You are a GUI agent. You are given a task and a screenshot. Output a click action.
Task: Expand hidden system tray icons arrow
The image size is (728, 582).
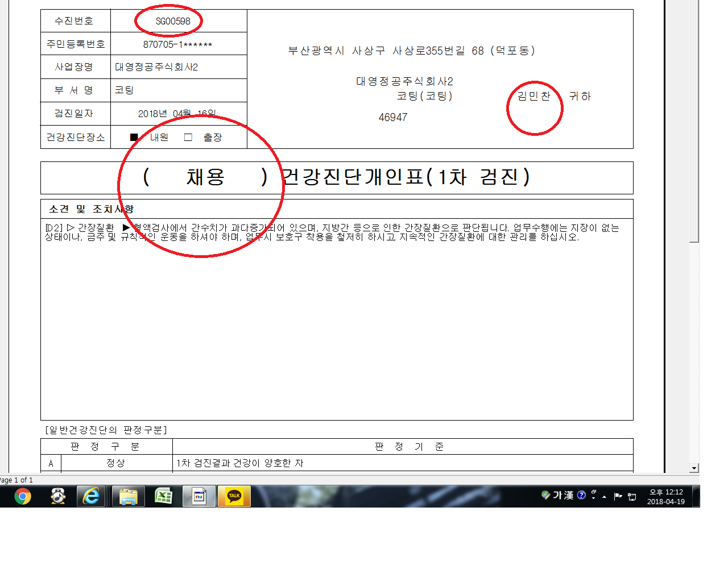[x=604, y=497]
